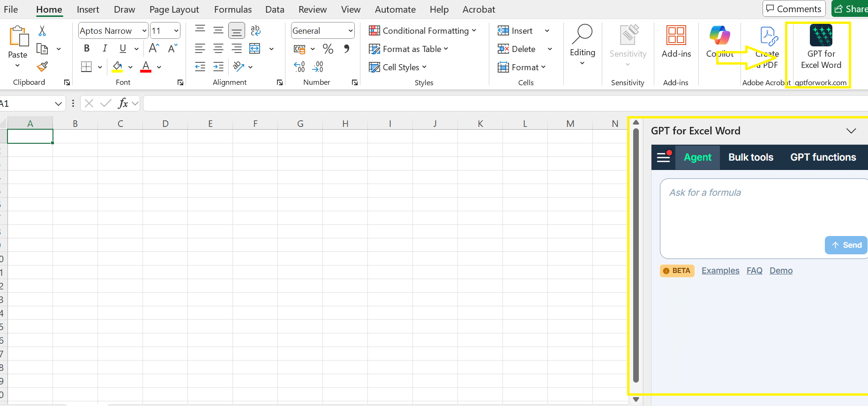Click Delete cells button
868x406 pixels.
[x=516, y=49]
